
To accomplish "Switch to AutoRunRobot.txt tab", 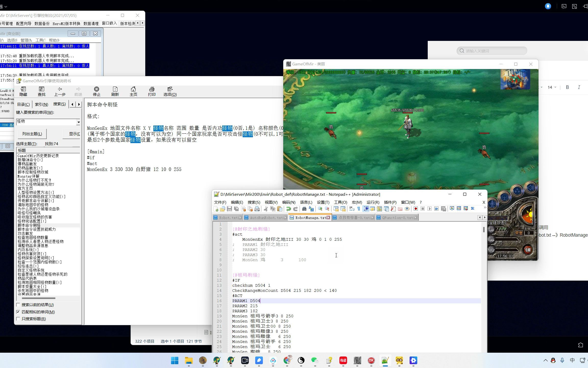I will coord(266,218).
